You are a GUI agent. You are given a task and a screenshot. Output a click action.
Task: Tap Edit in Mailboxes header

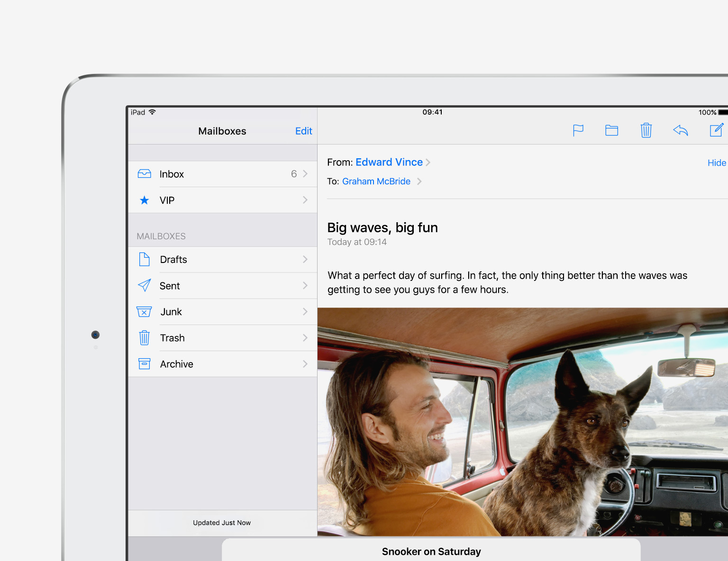click(303, 131)
